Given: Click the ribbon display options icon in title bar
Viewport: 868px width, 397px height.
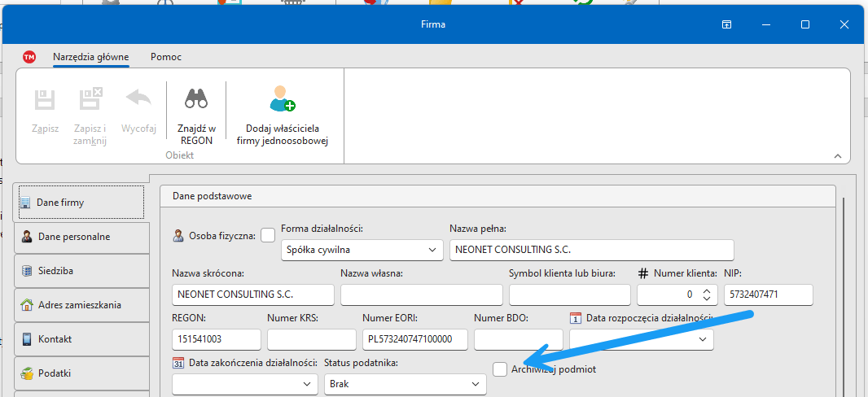Looking at the screenshot, I should (x=726, y=24).
